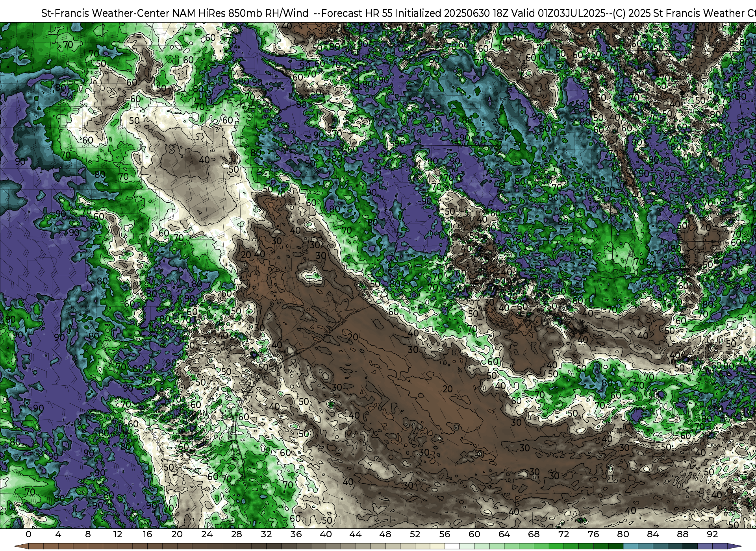Click "Initialized 20250630 18Z" in the header
Viewport: 756px width, 551px height.
[452, 13]
